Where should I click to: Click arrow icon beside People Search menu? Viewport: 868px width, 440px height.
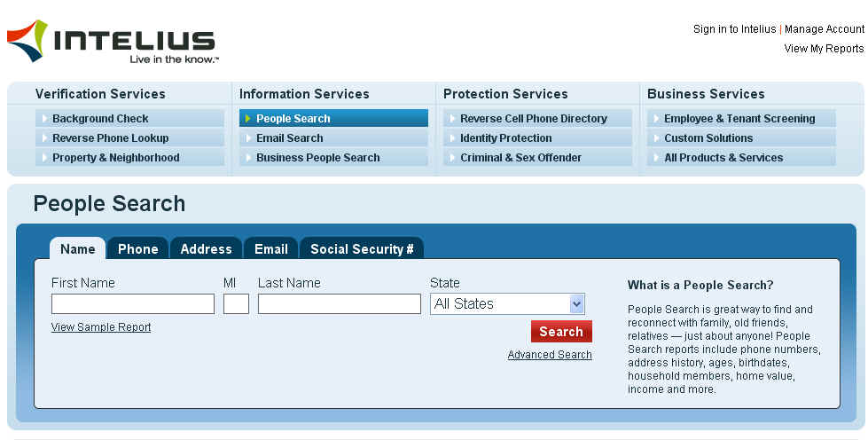[x=248, y=119]
